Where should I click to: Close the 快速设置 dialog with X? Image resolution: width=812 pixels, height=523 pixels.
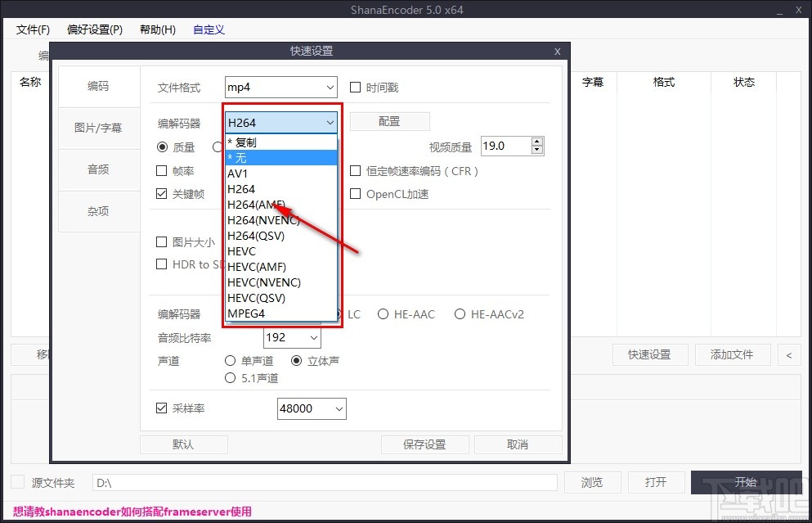tap(557, 52)
